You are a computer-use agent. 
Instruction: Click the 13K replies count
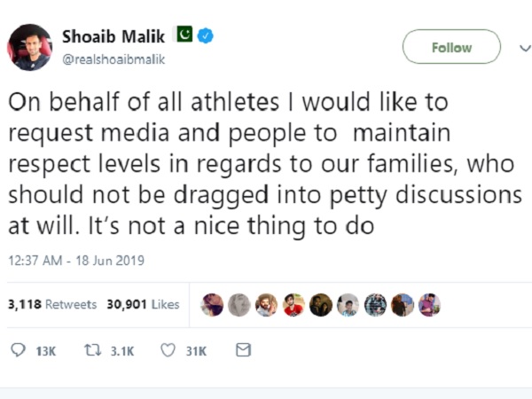tap(46, 351)
